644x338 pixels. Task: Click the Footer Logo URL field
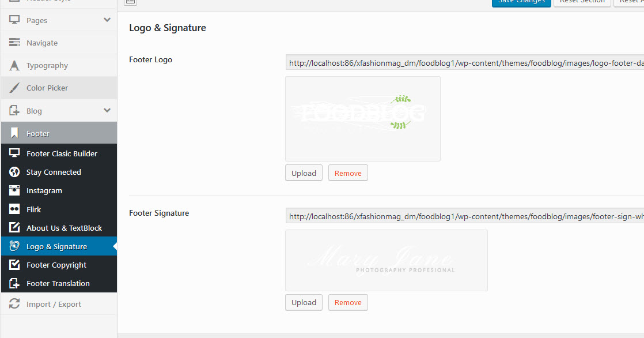coord(464,63)
